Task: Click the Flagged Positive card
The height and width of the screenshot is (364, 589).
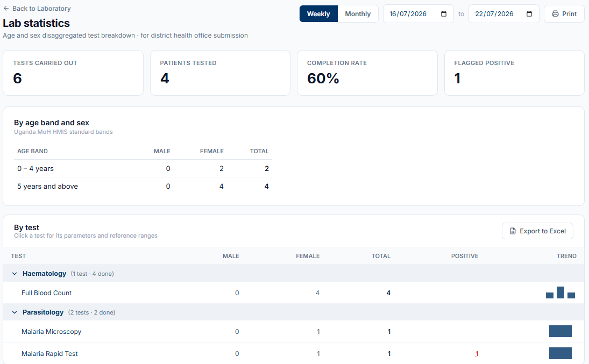Action: pos(514,73)
